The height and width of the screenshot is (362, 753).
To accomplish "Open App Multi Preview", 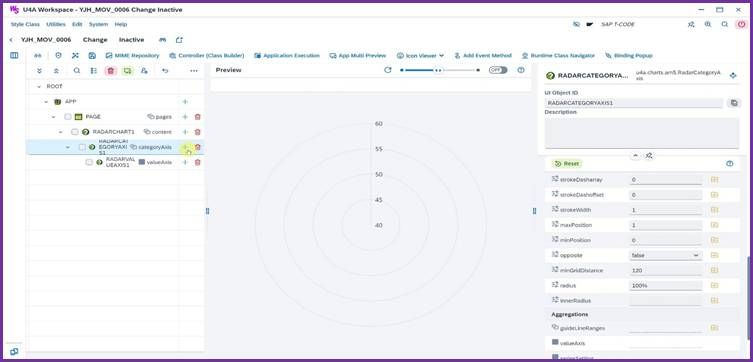I will click(x=358, y=56).
